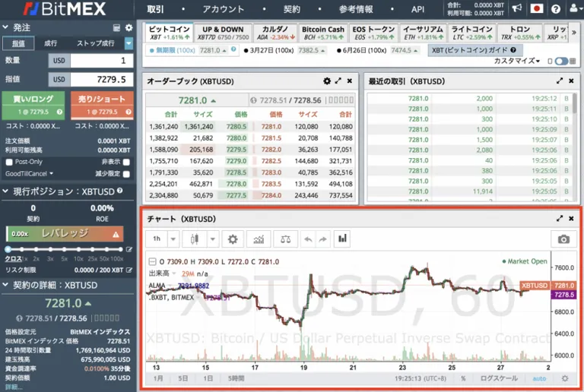Toggle ログスケール log scale on chart

499,378
